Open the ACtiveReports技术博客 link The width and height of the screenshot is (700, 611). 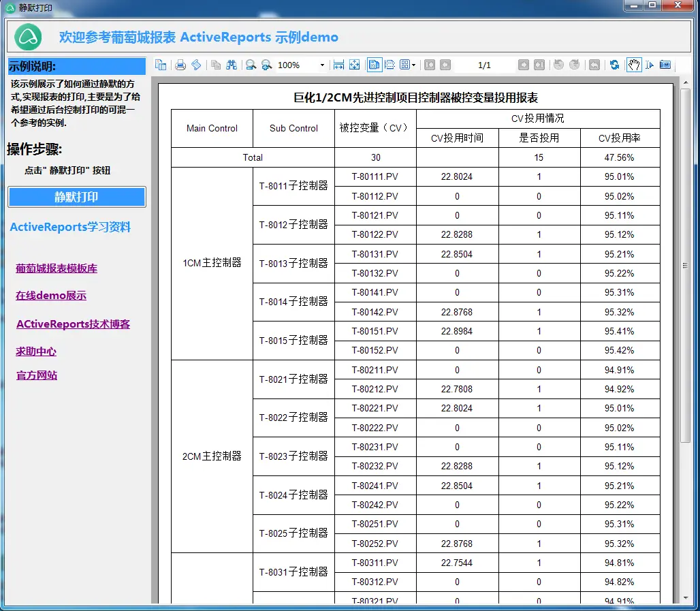(74, 324)
